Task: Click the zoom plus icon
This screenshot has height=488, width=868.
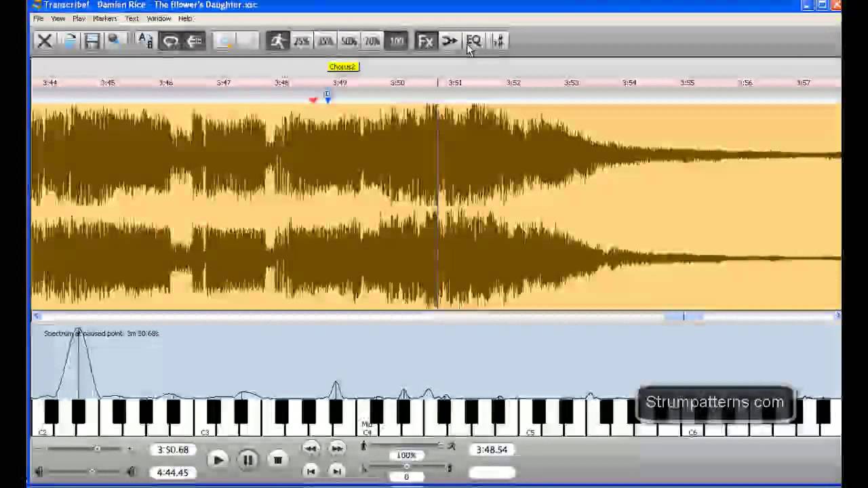Action: pos(130,449)
